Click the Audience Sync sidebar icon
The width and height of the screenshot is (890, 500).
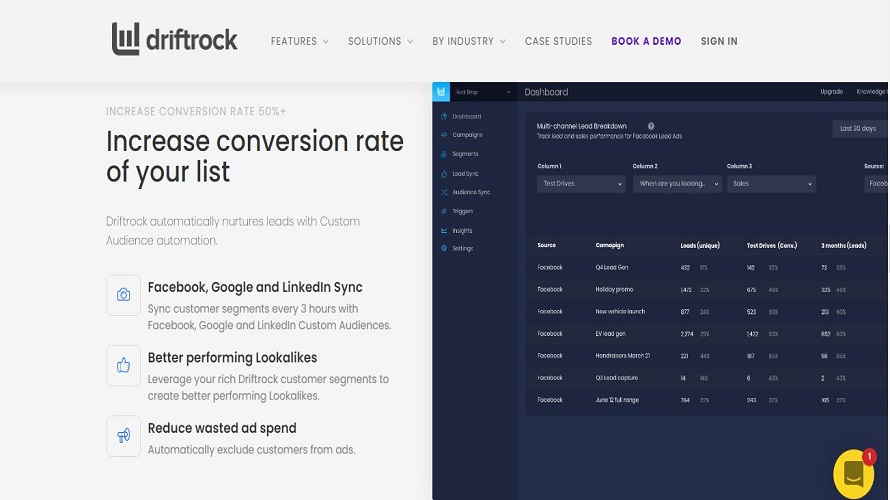(444, 192)
